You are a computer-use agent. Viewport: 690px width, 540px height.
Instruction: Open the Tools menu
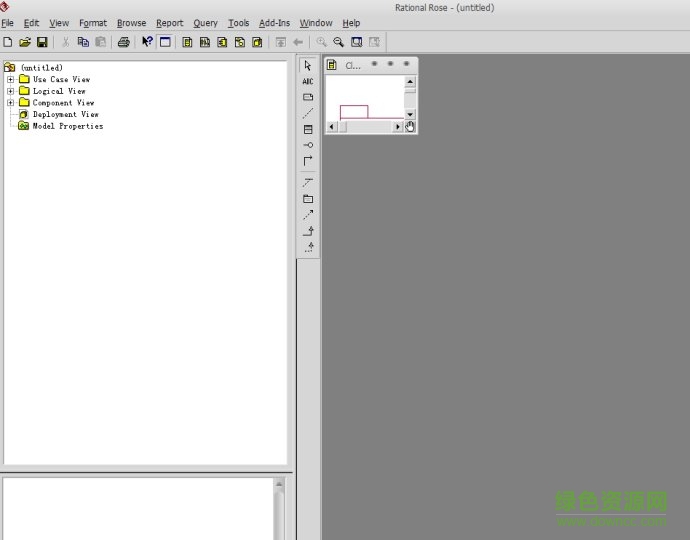coord(238,23)
